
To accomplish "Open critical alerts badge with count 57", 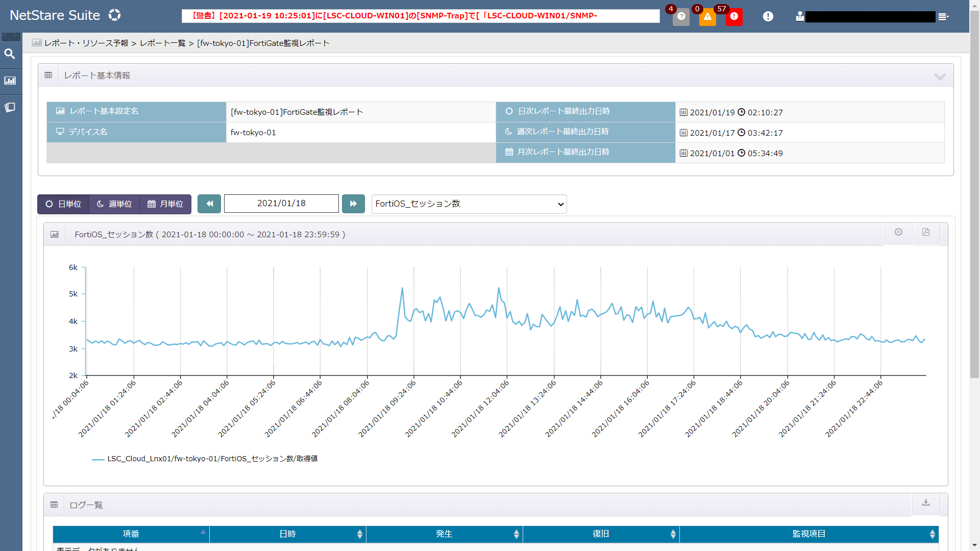I will (734, 17).
